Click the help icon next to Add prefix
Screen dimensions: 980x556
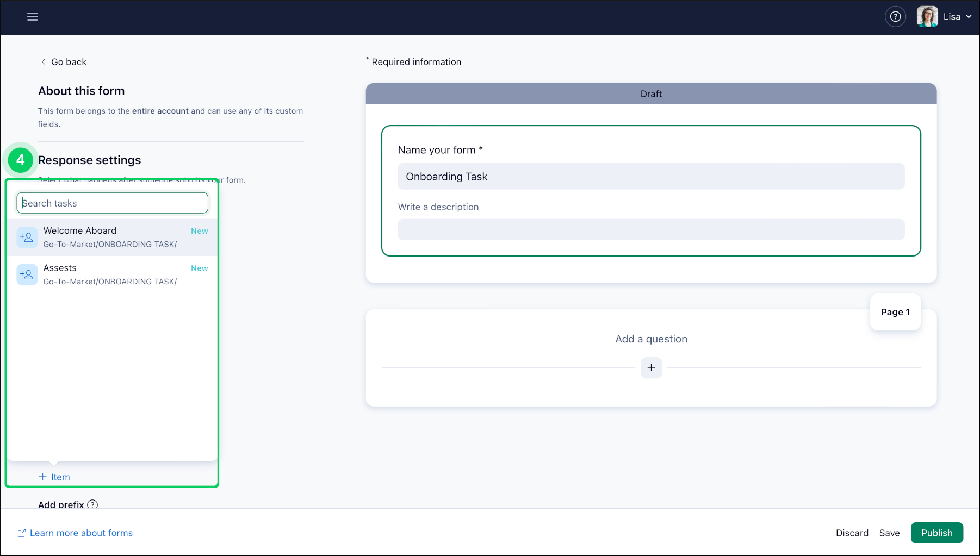coord(92,505)
